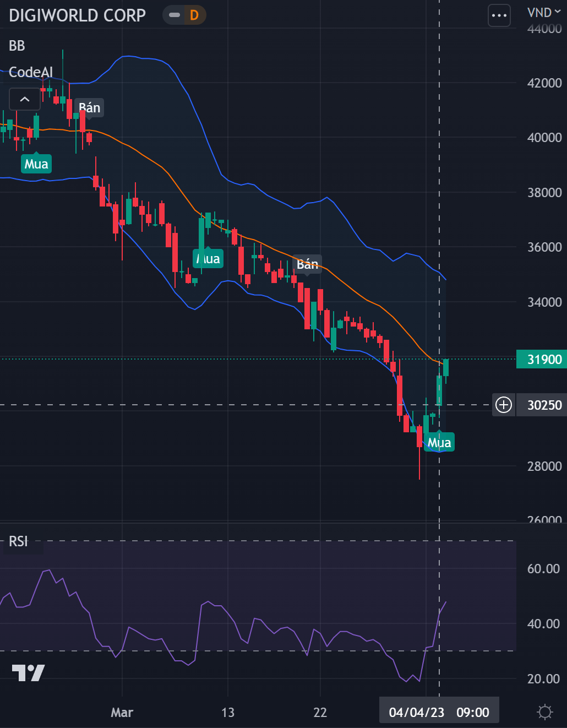Click the 38000 price axis label
Image resolution: width=567 pixels, height=728 pixels.
[544, 193]
